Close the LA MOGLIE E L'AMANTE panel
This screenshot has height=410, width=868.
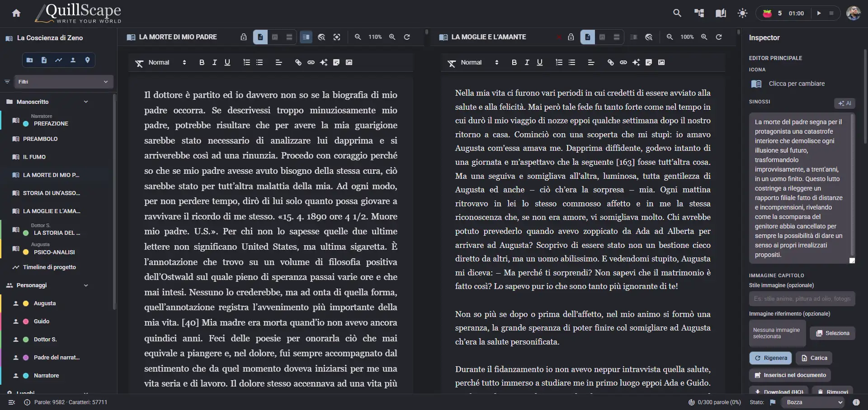coord(559,37)
